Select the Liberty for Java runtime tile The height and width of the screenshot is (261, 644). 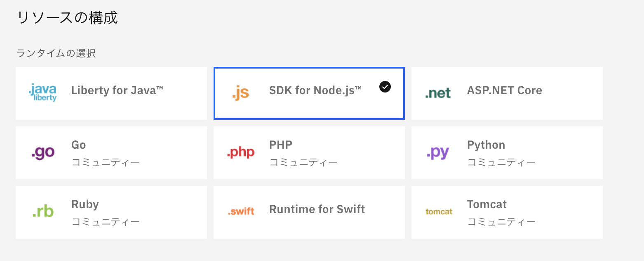[111, 93]
